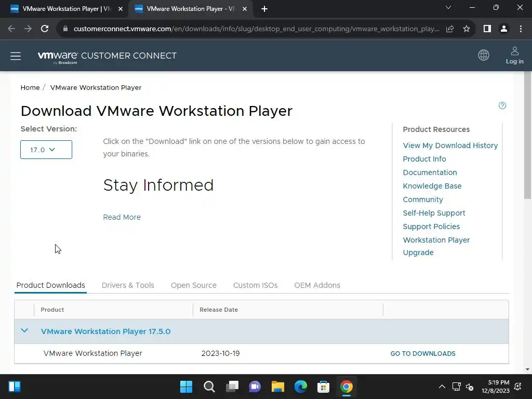Click the Product column header

point(52,310)
